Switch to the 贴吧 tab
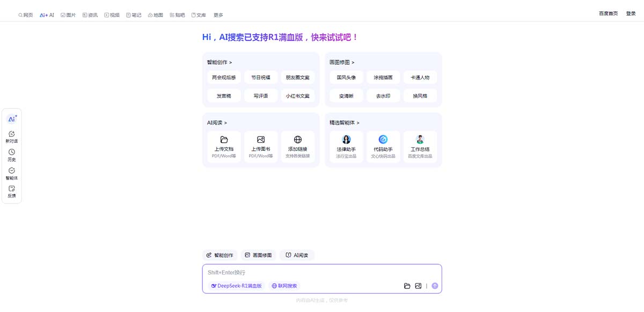This screenshot has width=644, height=312. [177, 15]
